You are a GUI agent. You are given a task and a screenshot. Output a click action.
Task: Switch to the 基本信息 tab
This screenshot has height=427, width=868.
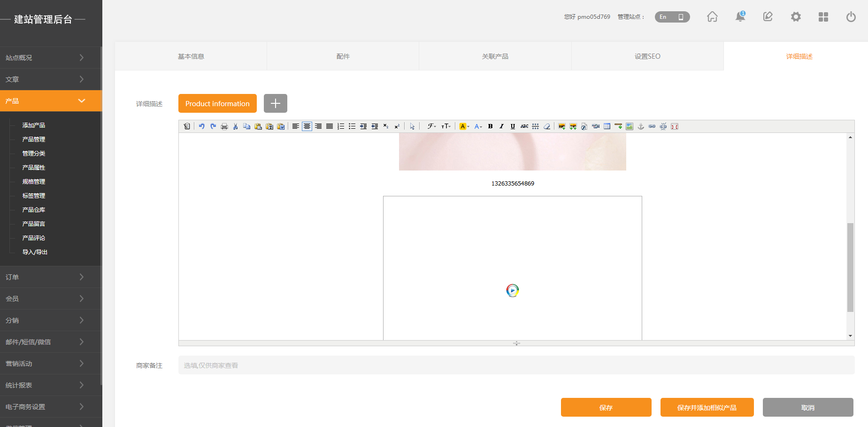coord(191,56)
